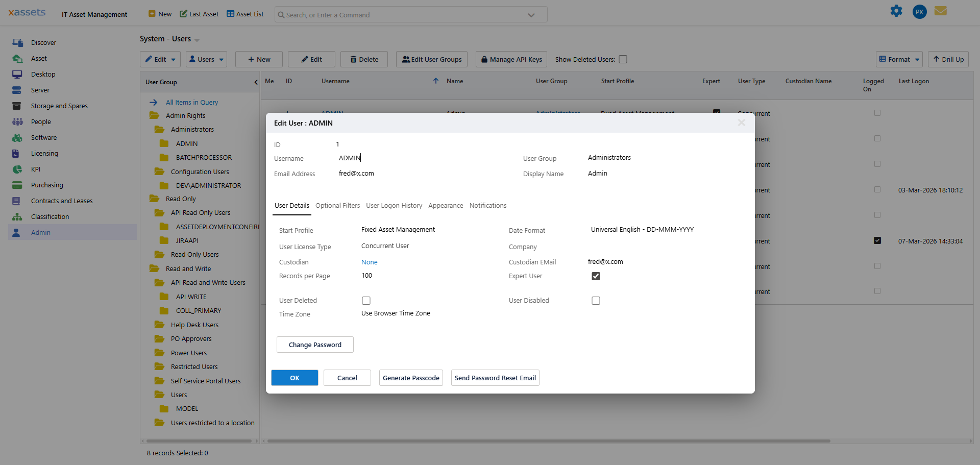Expand the search bar dropdown arrow
Screen dimensions: 980x465
coord(531,15)
